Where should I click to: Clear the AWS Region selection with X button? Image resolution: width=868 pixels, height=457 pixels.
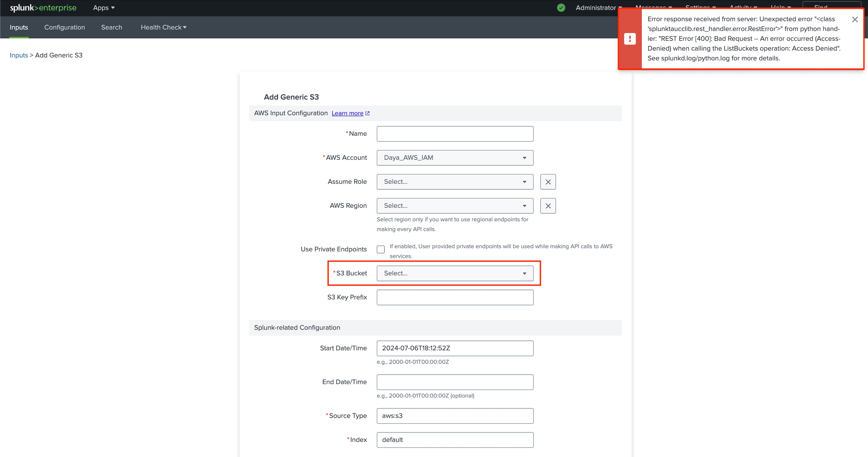click(x=548, y=206)
